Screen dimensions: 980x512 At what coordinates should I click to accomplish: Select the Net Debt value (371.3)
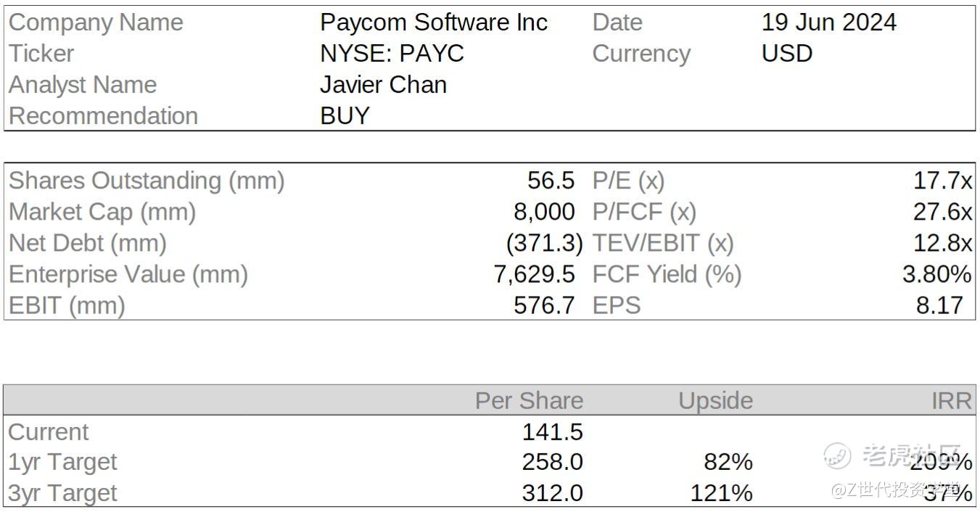click(x=544, y=243)
